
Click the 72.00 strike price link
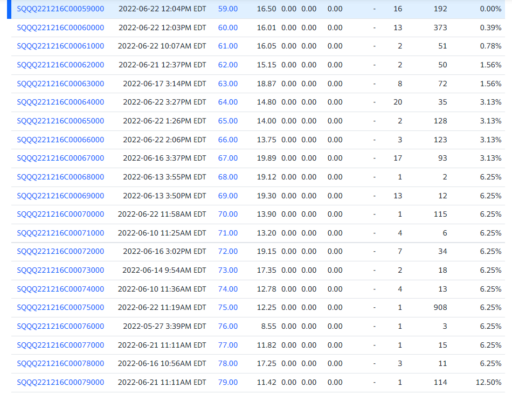pyautogui.click(x=228, y=251)
